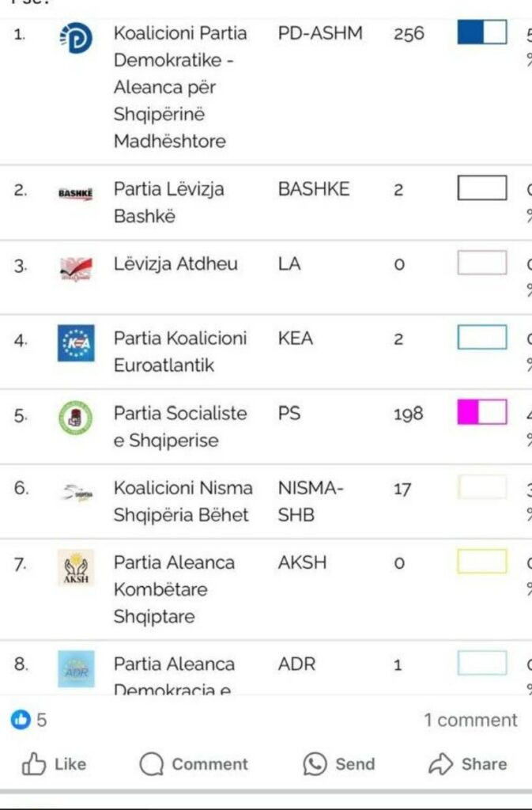Viewport: 532px width, 810px height.
Task: Click the blue like reaction icon
Action: 21,719
